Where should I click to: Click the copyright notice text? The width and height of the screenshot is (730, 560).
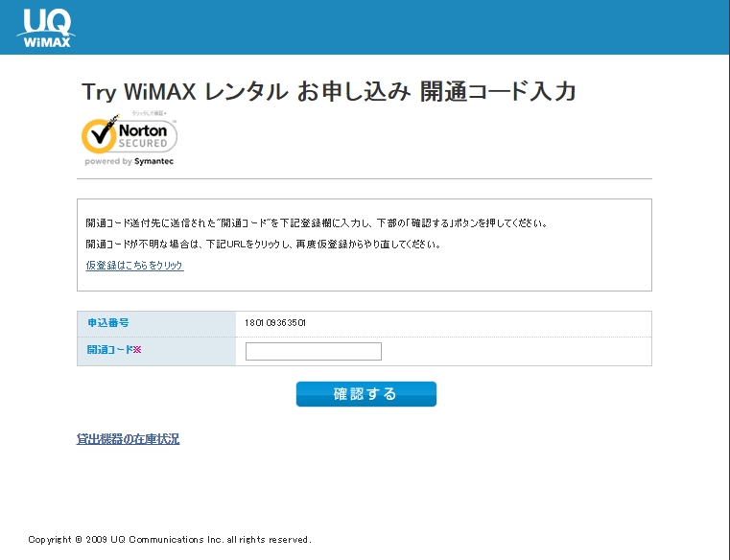point(170,540)
